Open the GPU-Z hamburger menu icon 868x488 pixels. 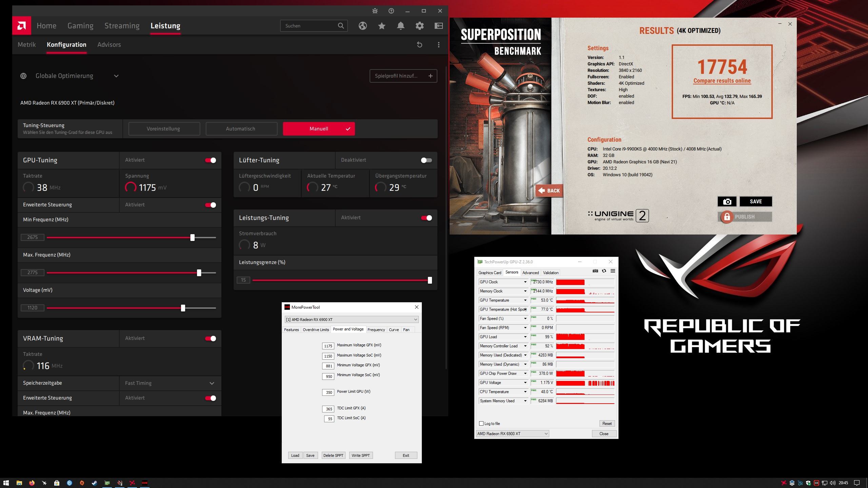coord(613,271)
